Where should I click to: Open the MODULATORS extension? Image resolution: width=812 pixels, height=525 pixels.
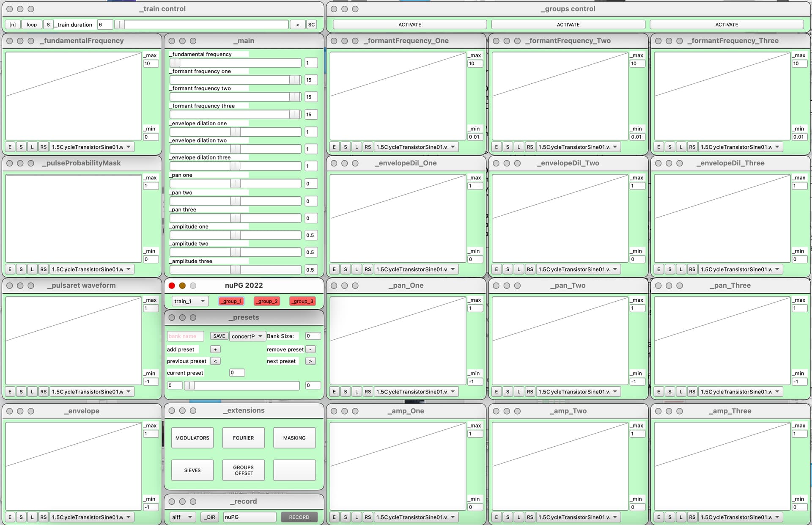point(192,438)
